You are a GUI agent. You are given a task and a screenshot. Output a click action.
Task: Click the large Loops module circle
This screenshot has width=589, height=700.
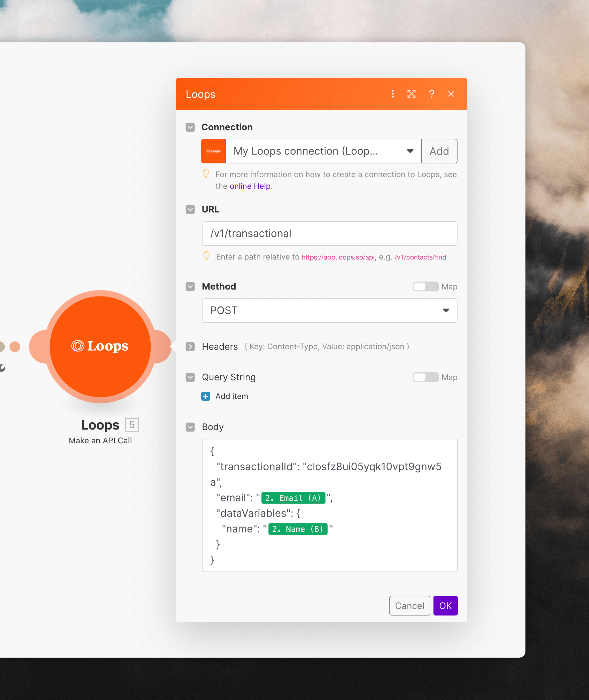click(x=100, y=346)
